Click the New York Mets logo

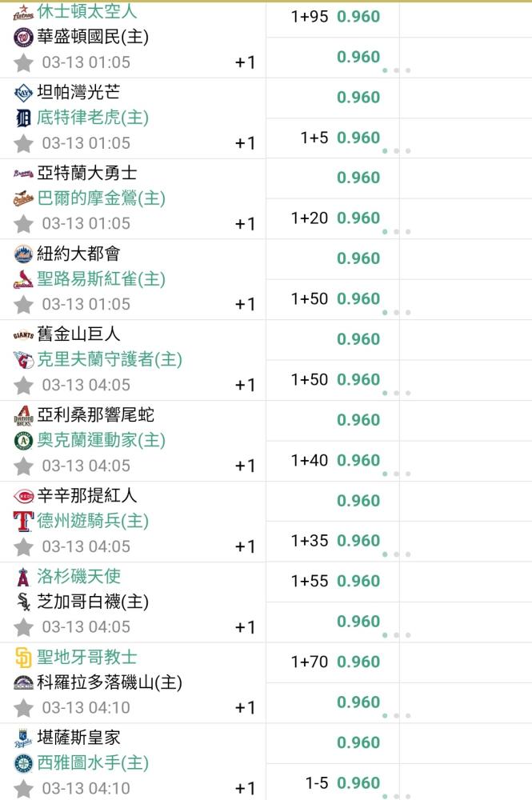tap(23, 254)
